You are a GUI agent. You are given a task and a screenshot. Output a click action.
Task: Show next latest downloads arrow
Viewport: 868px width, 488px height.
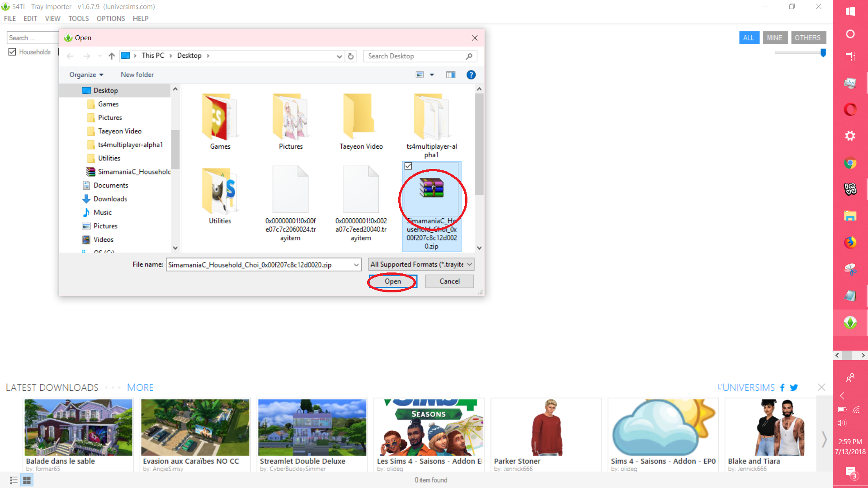click(824, 439)
